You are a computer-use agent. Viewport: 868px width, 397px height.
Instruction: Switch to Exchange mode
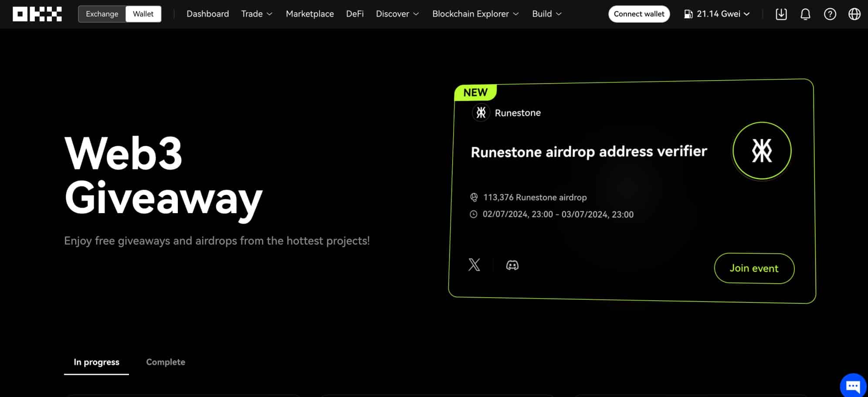102,14
